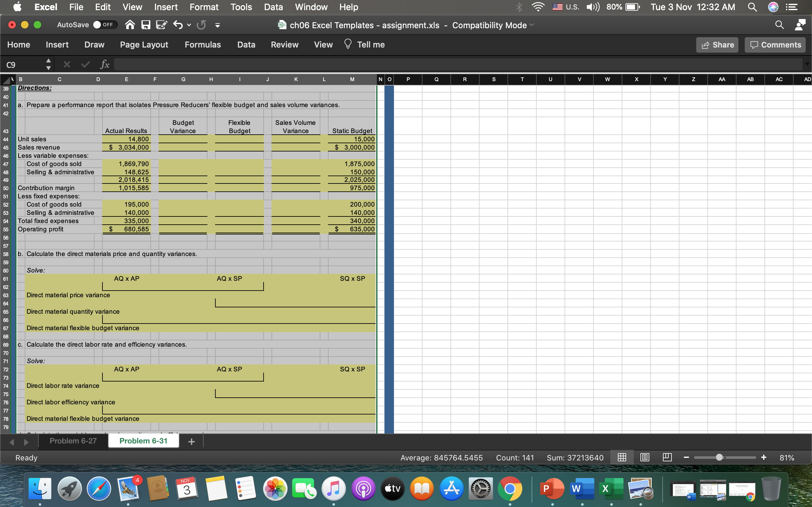
Task: Launch PowerPoint from the Dock
Action: (x=553, y=489)
